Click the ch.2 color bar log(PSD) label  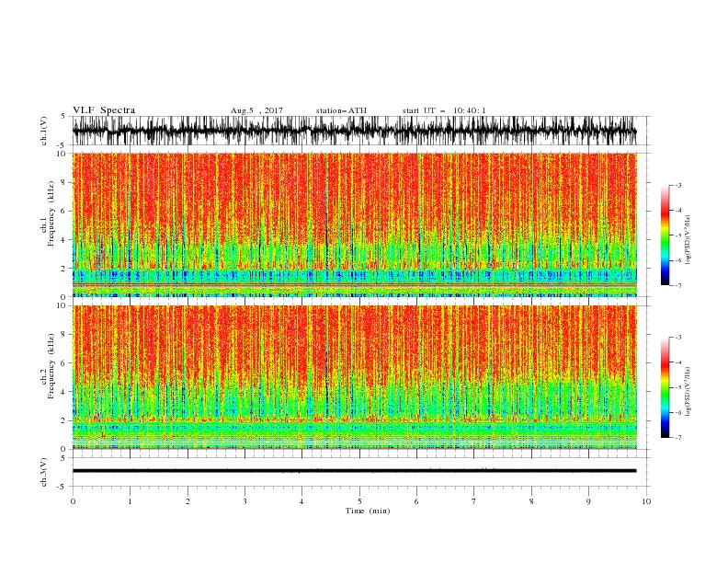coord(688,392)
